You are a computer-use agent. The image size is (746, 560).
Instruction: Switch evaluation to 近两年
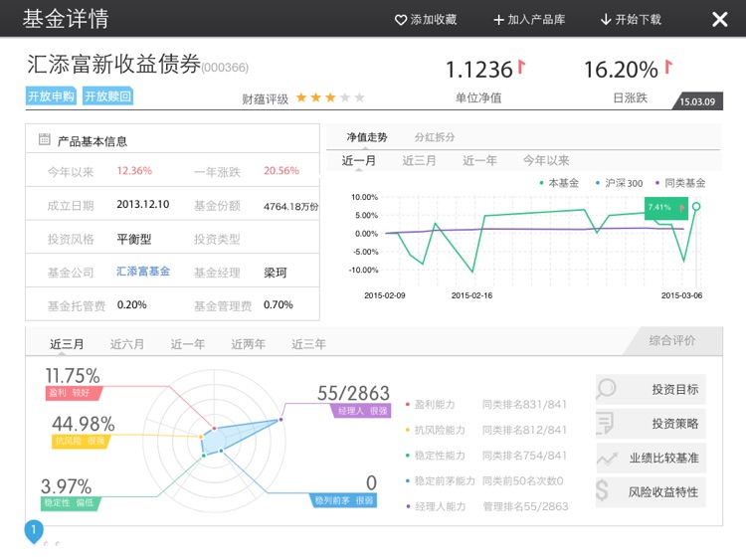pyautogui.click(x=248, y=344)
